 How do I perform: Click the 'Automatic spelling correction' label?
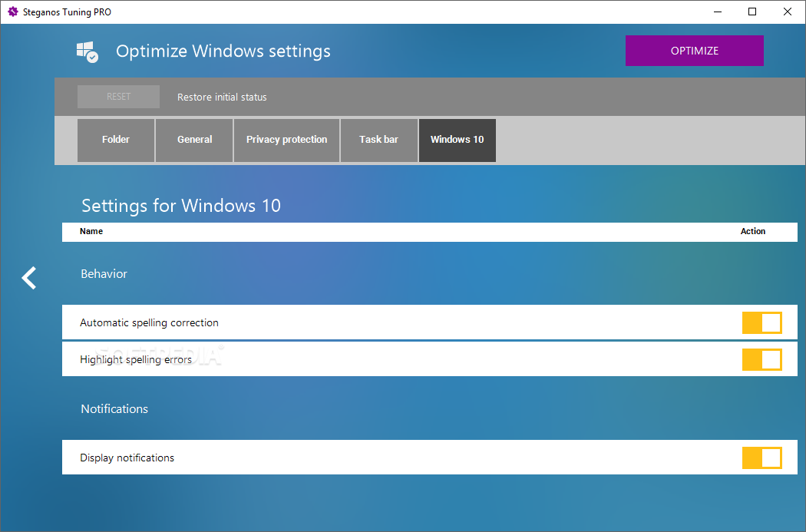pyautogui.click(x=149, y=322)
